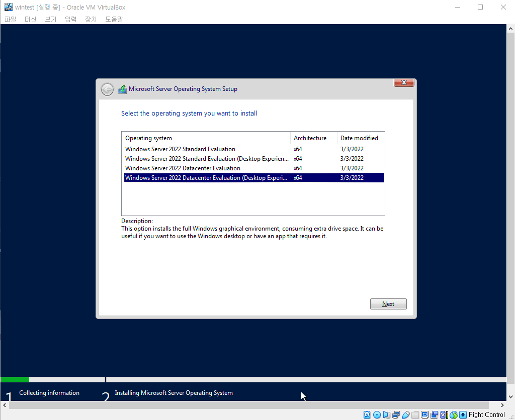Click the USB device icon in status bar
Viewport: 515px width, 420px height.
click(x=406, y=415)
